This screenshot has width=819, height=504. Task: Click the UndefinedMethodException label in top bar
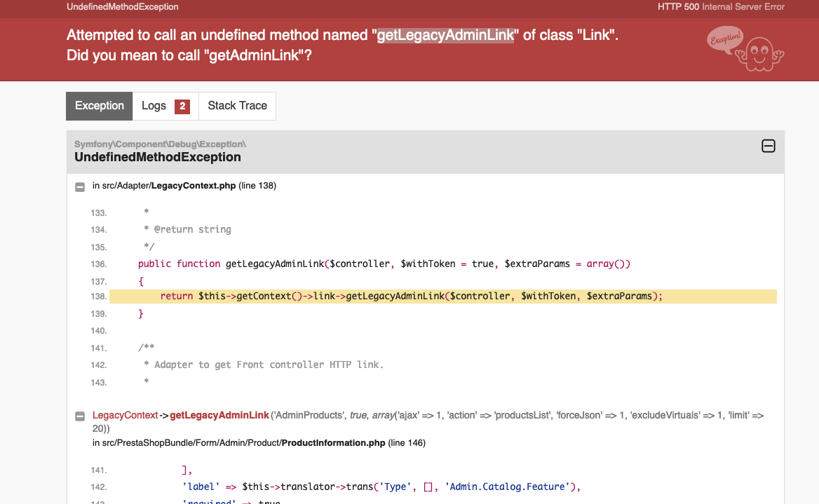point(122,7)
